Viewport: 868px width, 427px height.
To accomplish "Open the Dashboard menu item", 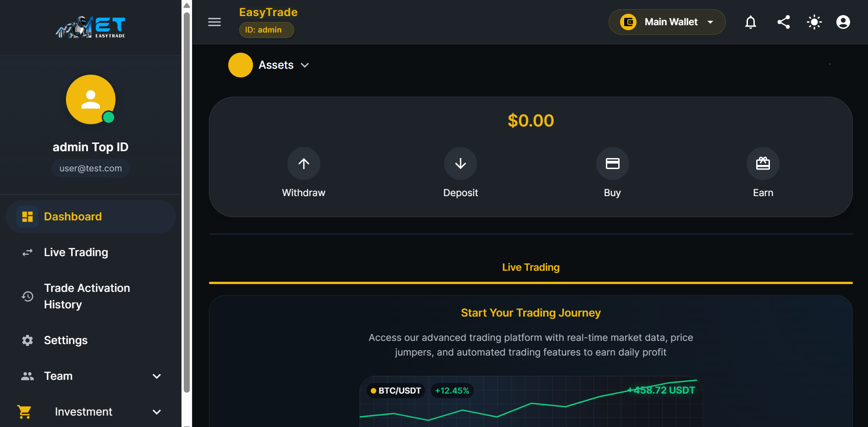I will coord(72,216).
